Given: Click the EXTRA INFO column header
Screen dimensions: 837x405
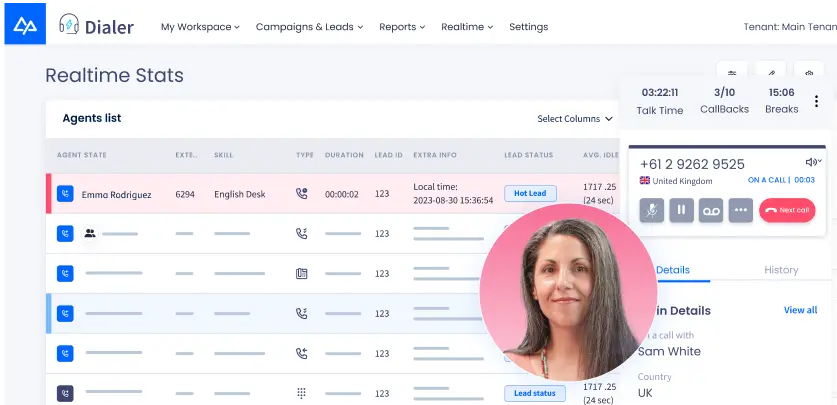Looking at the screenshot, I should click(435, 155).
